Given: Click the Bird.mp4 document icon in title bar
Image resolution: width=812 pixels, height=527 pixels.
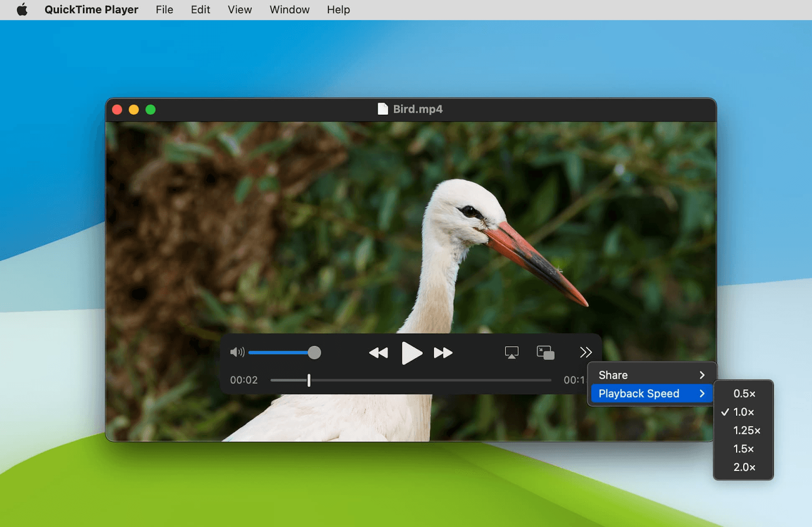Looking at the screenshot, I should [383, 109].
